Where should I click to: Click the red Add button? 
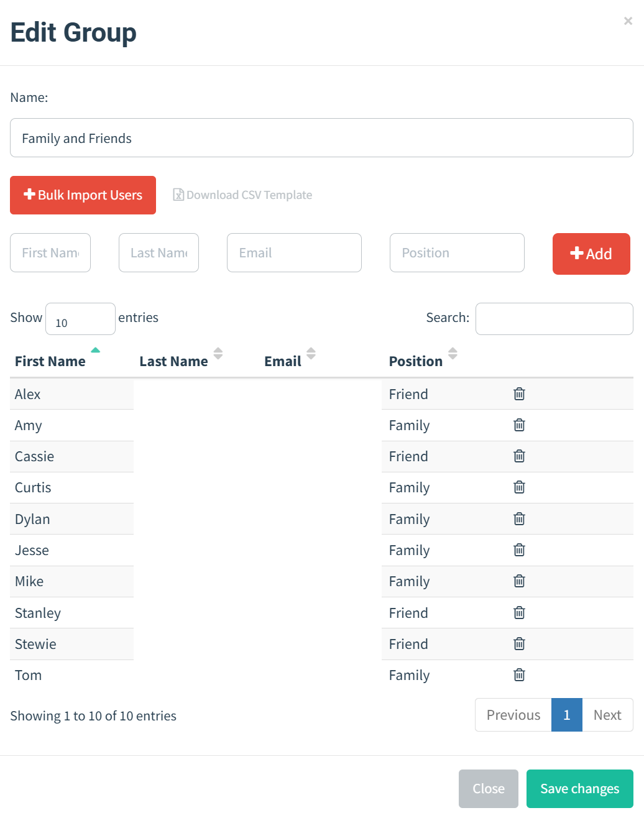(591, 254)
